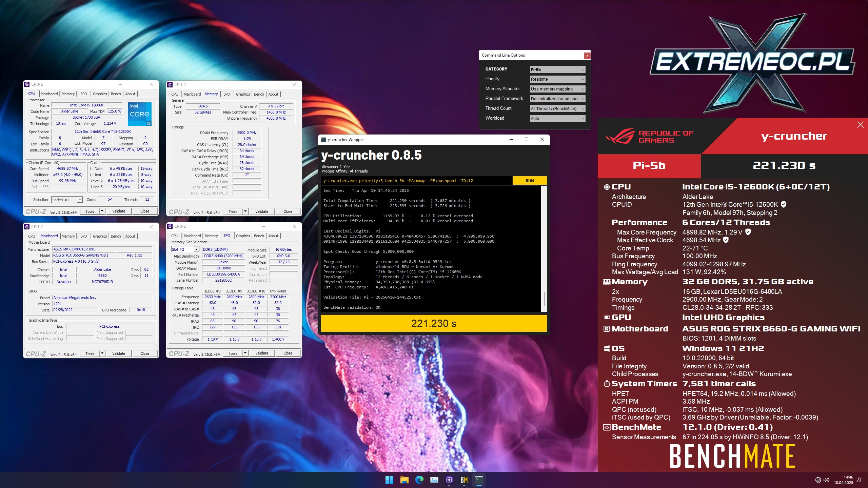Click Validate in the CPU-Z SPD window
This screenshot has height=488, width=868.
(x=262, y=353)
